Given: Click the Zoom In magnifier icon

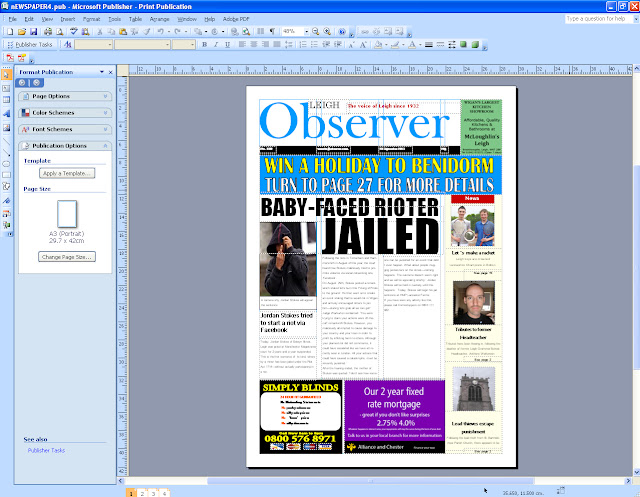Looking at the screenshot, I should [x=327, y=31].
